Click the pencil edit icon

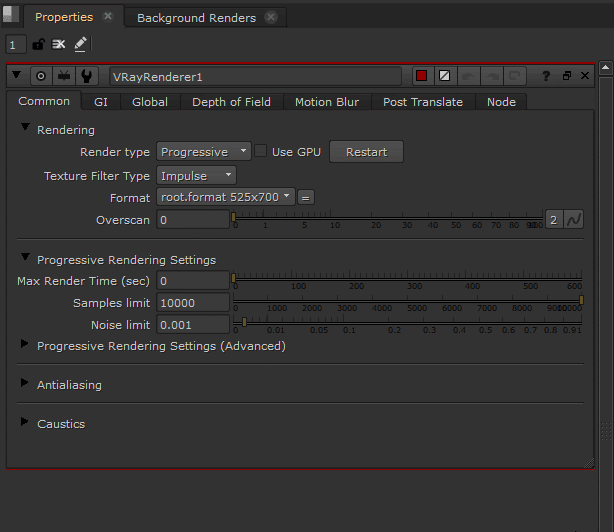[81, 45]
